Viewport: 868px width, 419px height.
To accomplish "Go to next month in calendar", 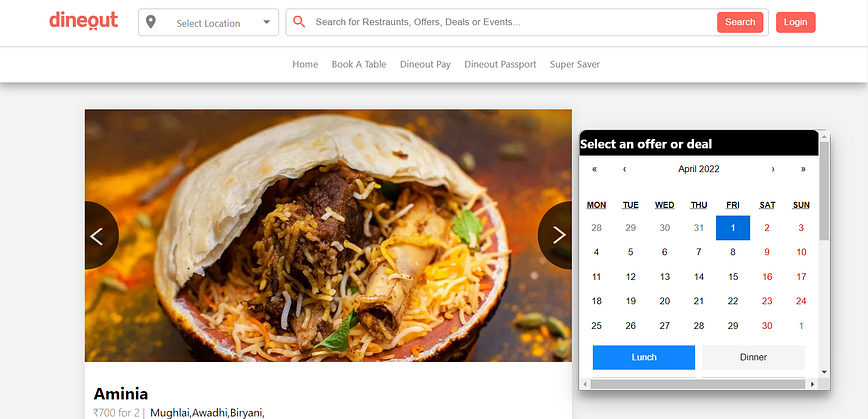I will tap(773, 169).
